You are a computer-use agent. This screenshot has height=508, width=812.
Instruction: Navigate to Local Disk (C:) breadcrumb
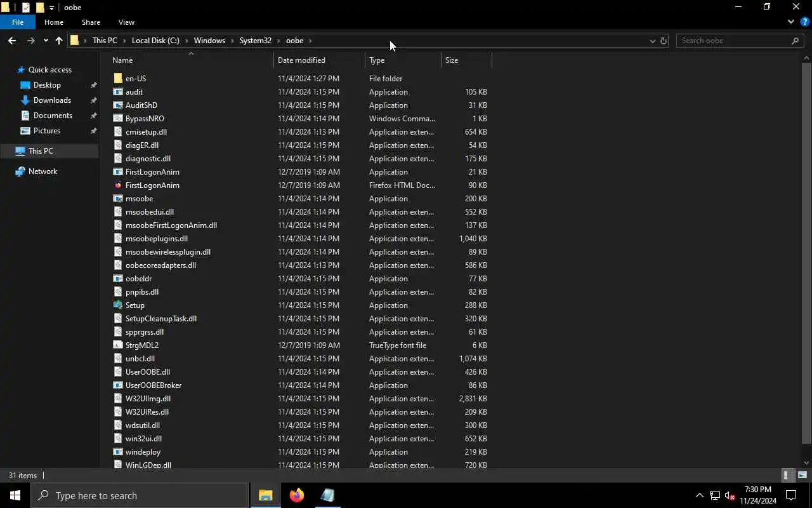pos(155,41)
